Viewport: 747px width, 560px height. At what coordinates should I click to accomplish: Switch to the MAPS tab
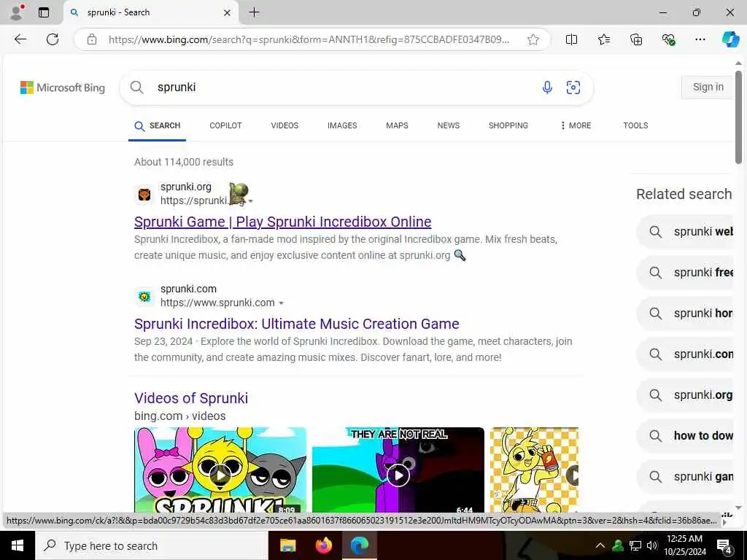(397, 125)
